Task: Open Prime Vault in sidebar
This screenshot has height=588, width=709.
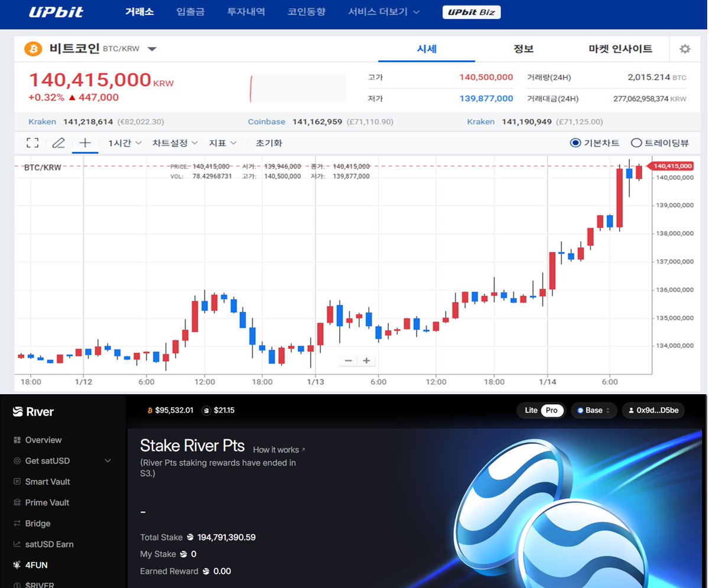Action: coord(47,502)
